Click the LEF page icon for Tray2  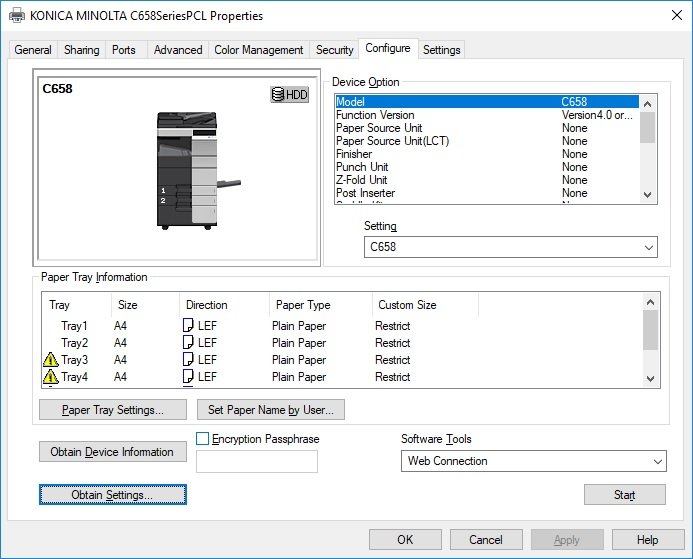coord(188,342)
